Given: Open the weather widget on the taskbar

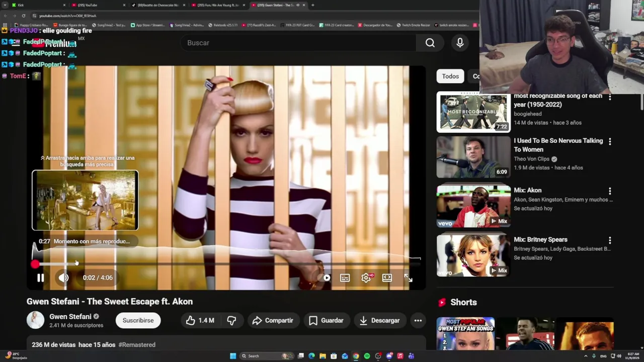Looking at the screenshot, I should pyautogui.click(x=15, y=356).
